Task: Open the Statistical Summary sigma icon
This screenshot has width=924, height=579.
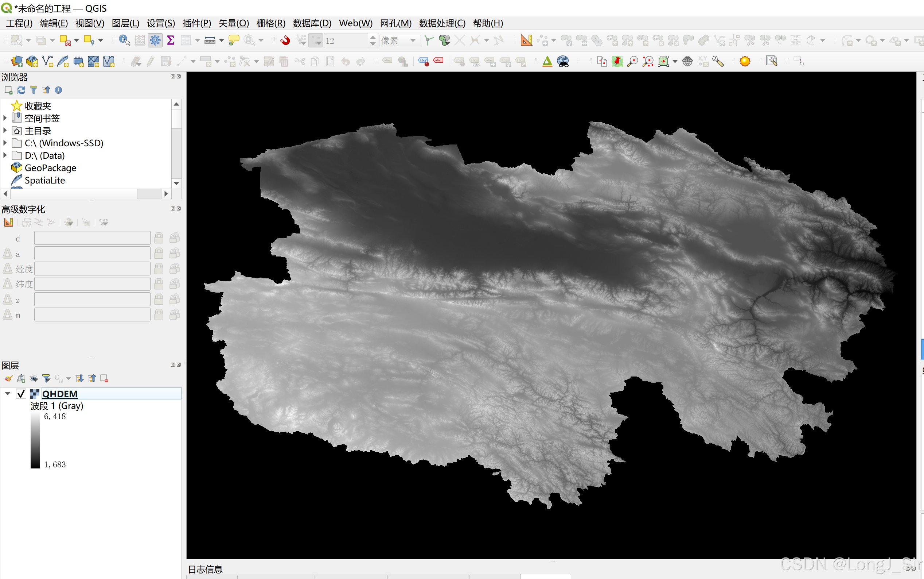Action: [171, 40]
